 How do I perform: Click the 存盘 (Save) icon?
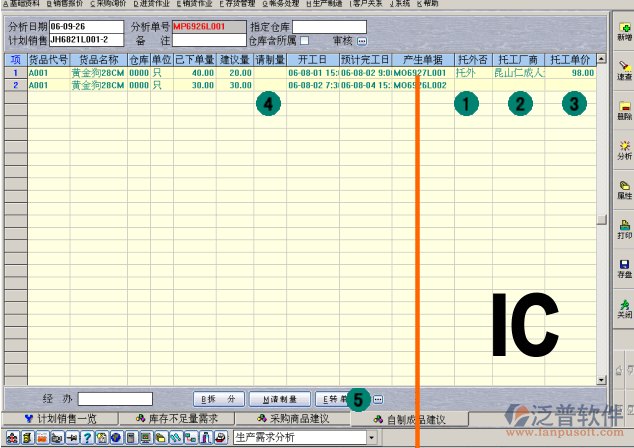click(x=624, y=268)
